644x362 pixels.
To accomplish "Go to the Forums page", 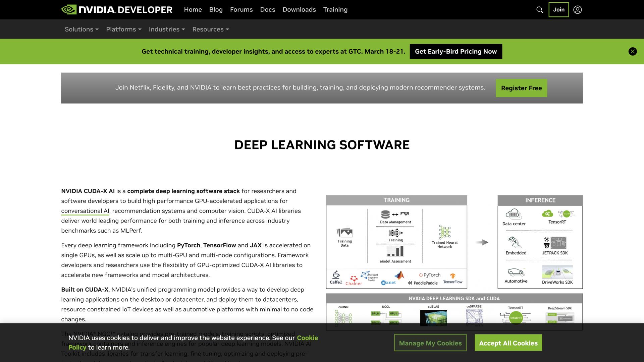I will (x=241, y=9).
